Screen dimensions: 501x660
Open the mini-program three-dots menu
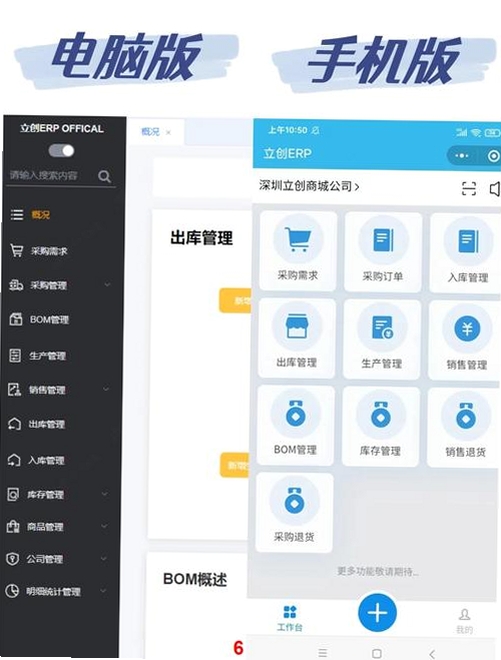pos(461,156)
